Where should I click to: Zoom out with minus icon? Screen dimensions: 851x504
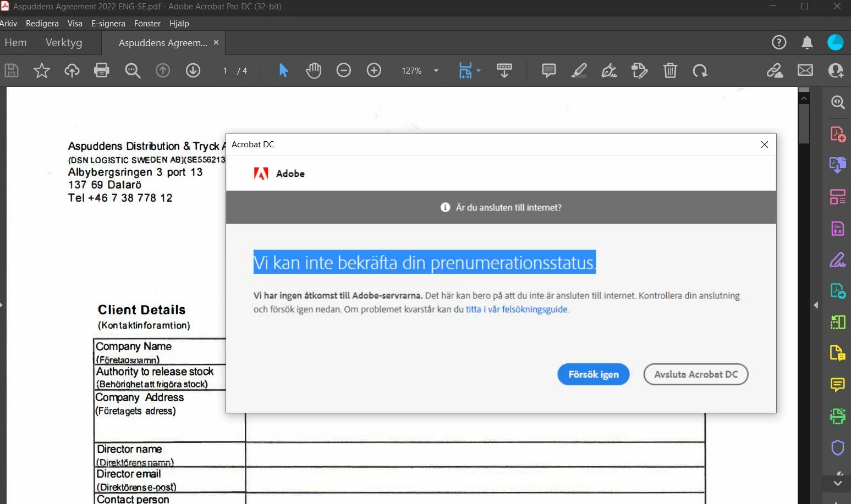pos(344,70)
